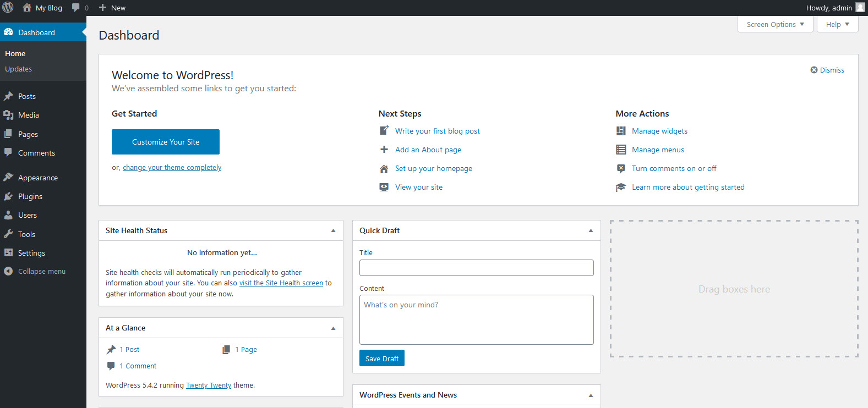Click the Save Draft button
Image resolution: width=868 pixels, height=408 pixels.
(x=381, y=359)
